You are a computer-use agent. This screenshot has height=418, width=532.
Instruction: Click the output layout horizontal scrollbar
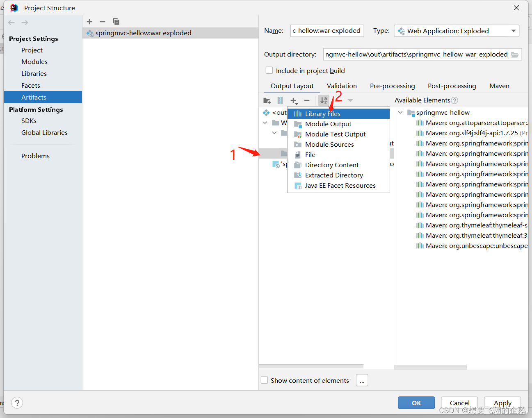(311, 367)
